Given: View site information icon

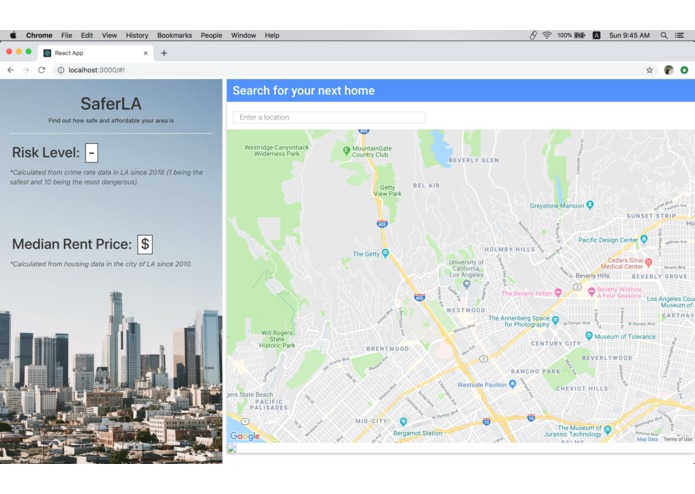Looking at the screenshot, I should [x=61, y=70].
